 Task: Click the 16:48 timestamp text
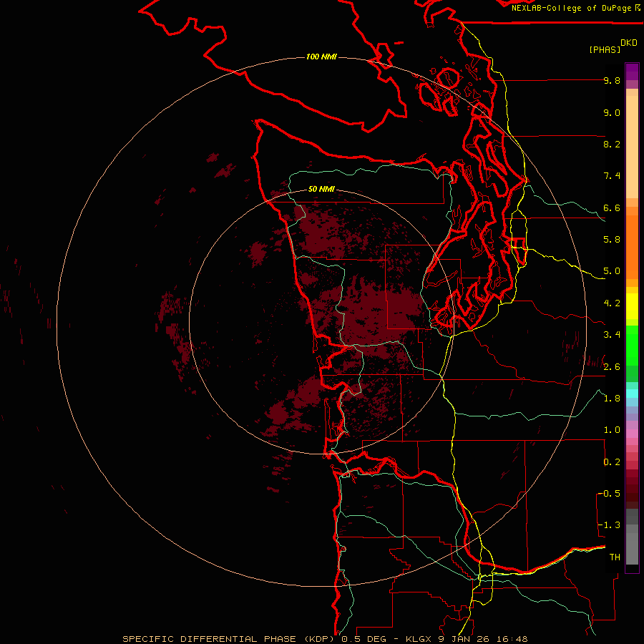[512, 639]
